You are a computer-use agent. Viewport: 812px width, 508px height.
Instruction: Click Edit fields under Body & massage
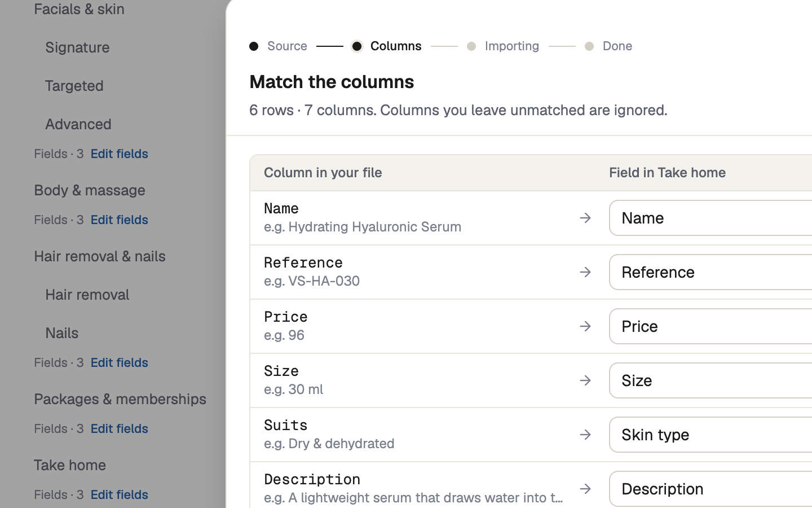point(120,220)
